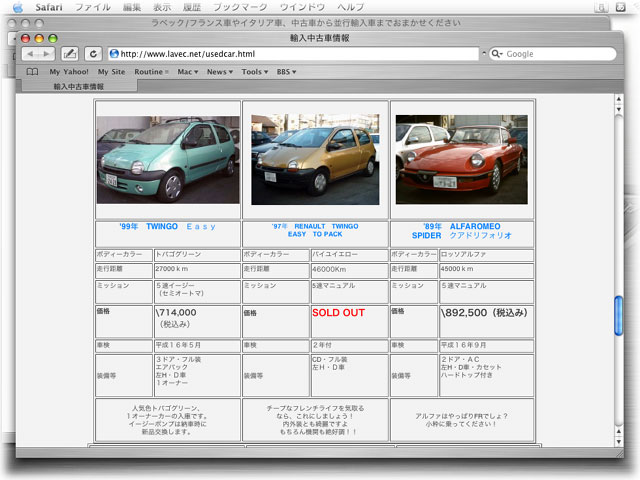This screenshot has width=640, height=480.
Task: Click the Safari back arrow button
Action: [30, 54]
